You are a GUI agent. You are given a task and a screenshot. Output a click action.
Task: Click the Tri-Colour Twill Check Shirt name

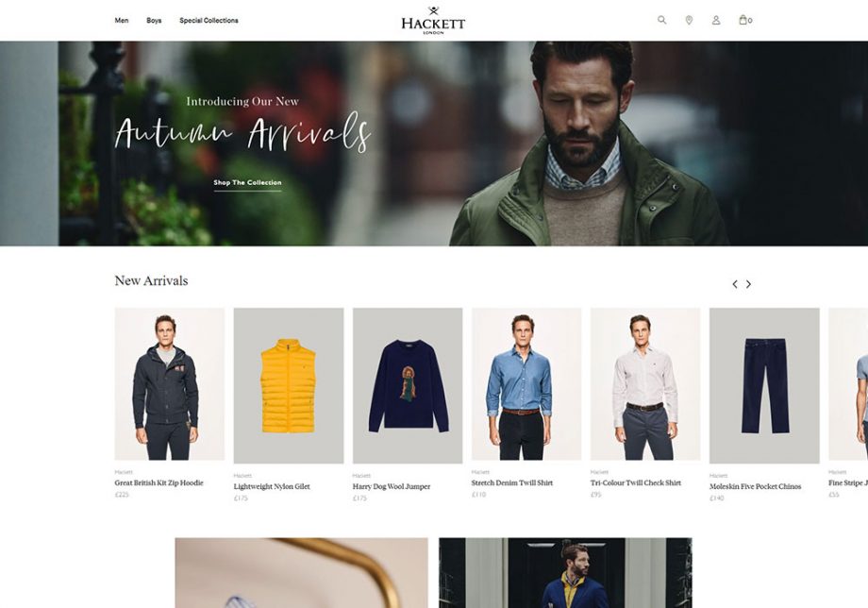point(635,481)
